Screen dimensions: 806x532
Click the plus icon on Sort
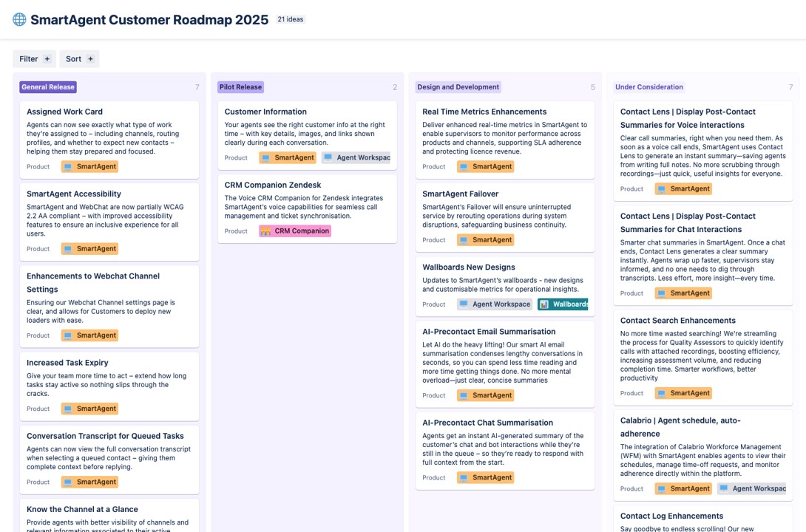click(x=91, y=59)
